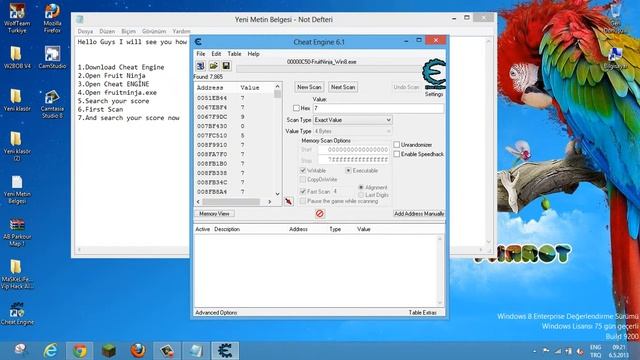The image size is (640, 360).
Task: Select Cheat Engine desktop shortcut
Action: 17,313
